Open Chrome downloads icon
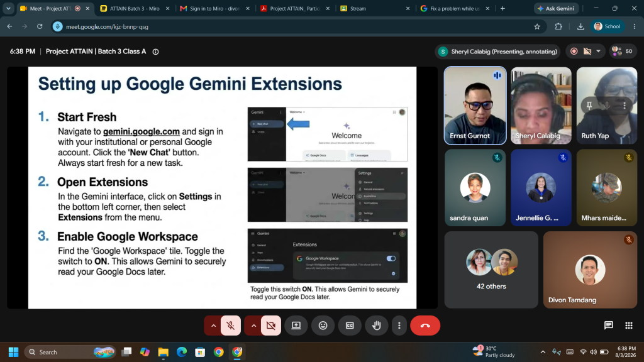Image resolution: width=644 pixels, height=362 pixels. 580,26
